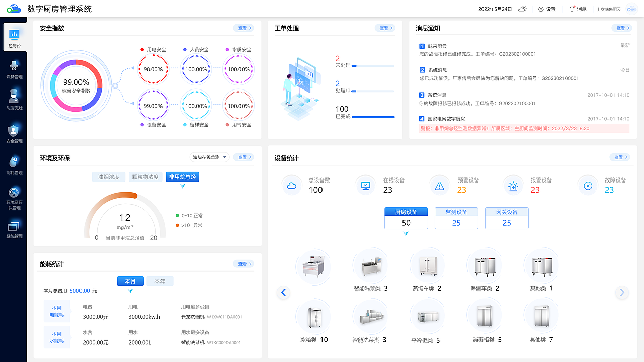Open 明厨亮灶 in sidebar
644x362 pixels.
[14, 100]
